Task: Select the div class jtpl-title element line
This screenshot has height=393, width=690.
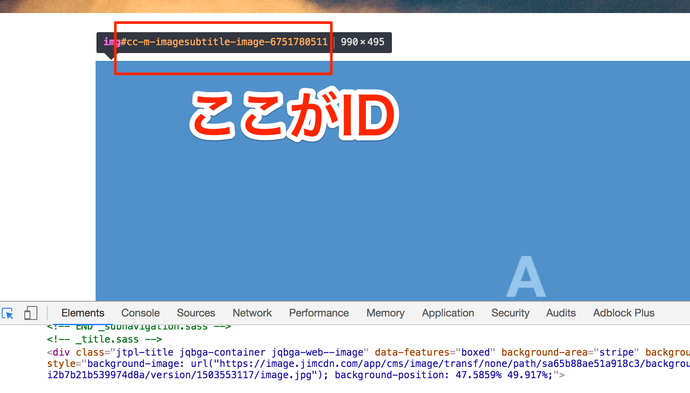Action: click(368, 353)
